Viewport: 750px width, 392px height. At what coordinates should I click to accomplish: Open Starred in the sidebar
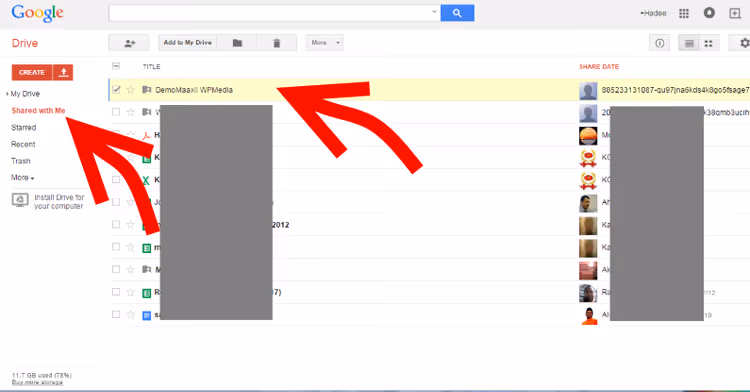pos(23,128)
